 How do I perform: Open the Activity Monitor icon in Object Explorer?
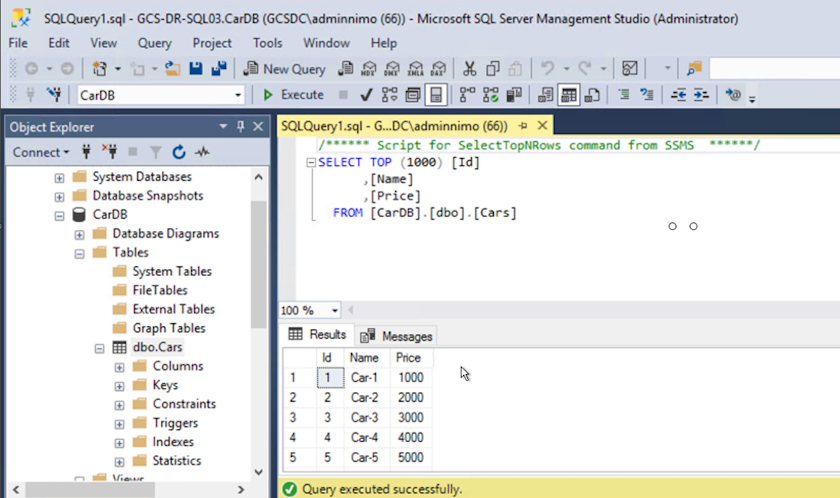pos(203,152)
